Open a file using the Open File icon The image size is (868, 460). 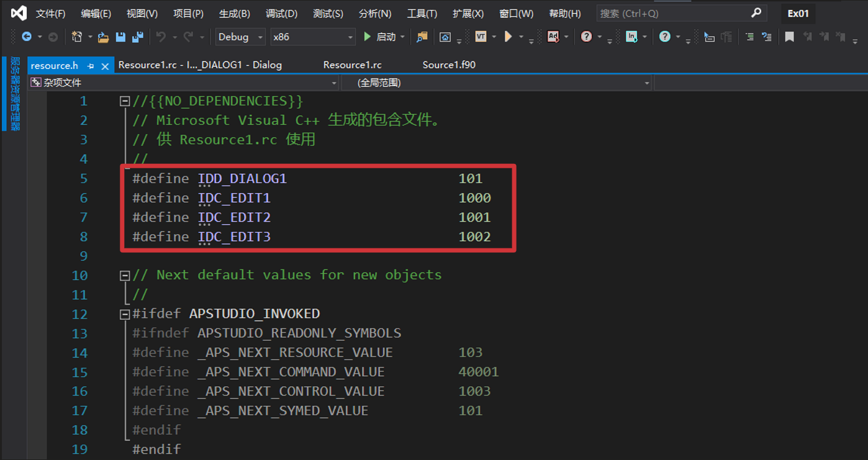102,37
